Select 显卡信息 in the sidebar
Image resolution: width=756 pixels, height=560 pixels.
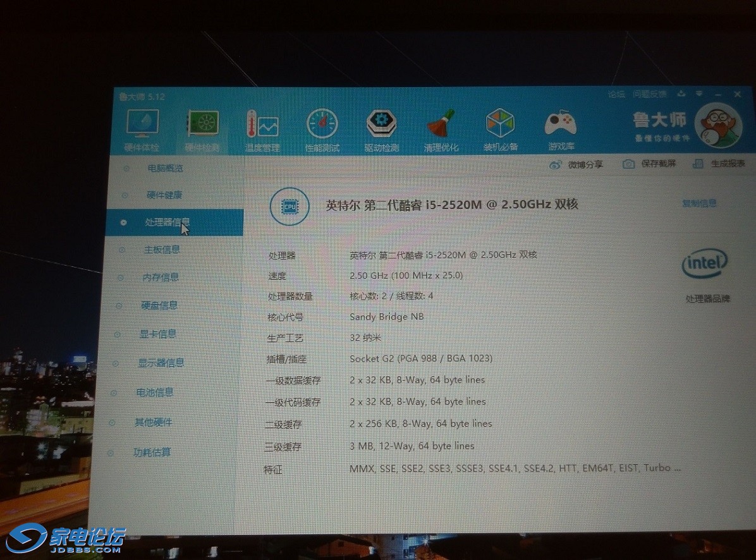tap(157, 334)
